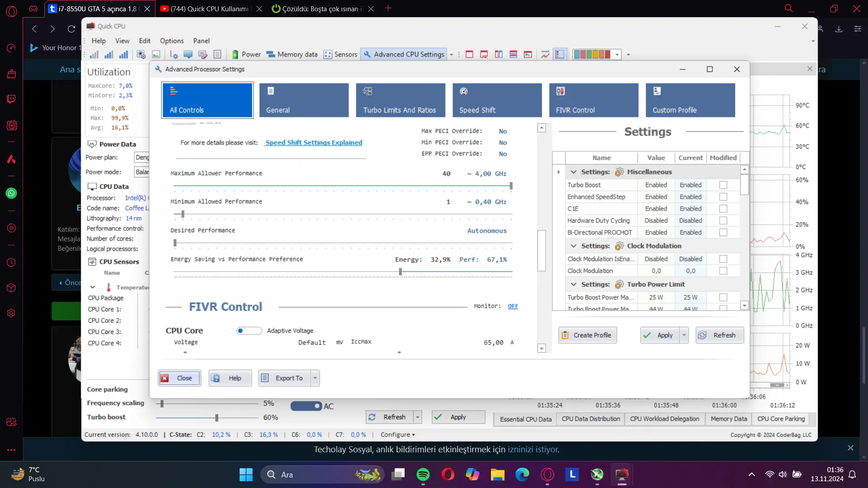This screenshot has height=488, width=868.
Task: Click the third bar-chart icon in toolbar
Action: point(123,55)
